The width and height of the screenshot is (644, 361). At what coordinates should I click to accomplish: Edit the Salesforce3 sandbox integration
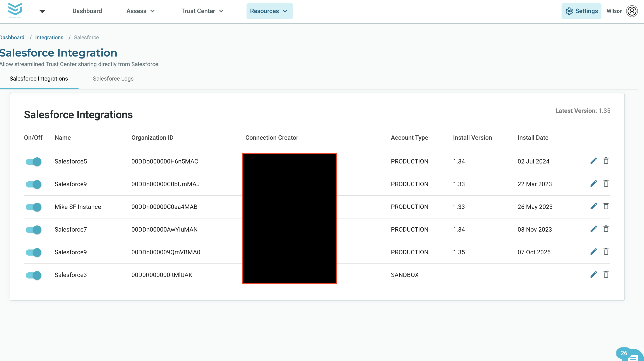coord(594,274)
